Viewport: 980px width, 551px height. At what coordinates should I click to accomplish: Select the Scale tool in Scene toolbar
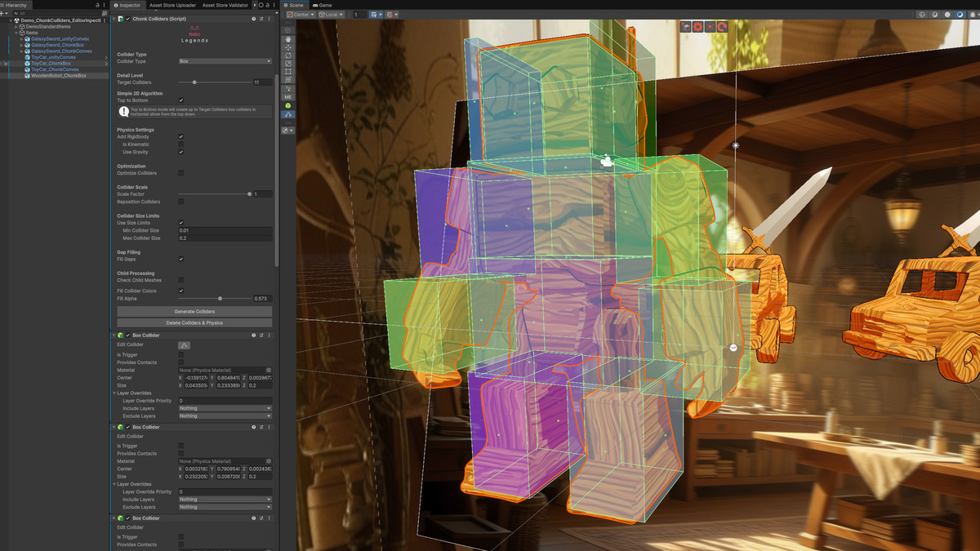(287, 64)
